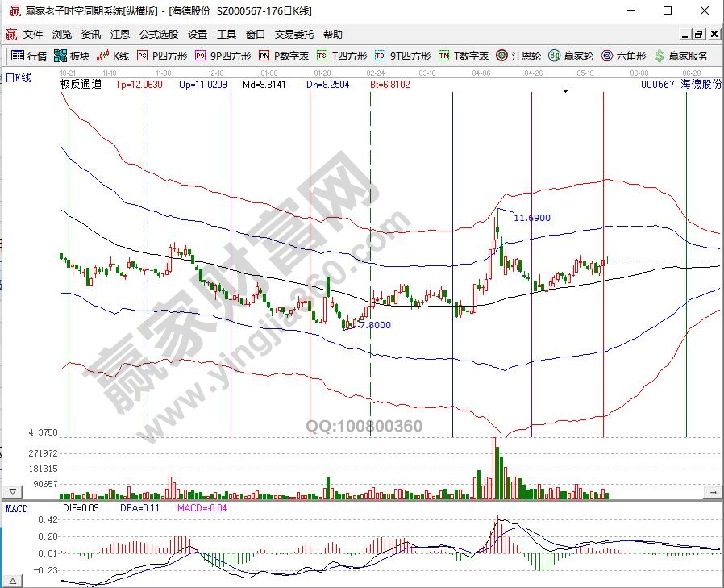This screenshot has height=588, width=724.
Task: Select the 9T四方形 toolbar tool
Action: pos(402,56)
